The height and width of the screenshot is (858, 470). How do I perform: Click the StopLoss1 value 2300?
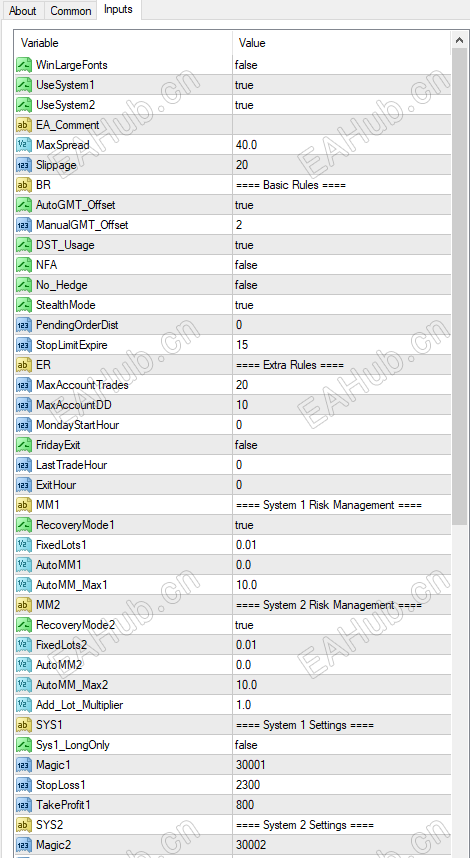[248, 785]
